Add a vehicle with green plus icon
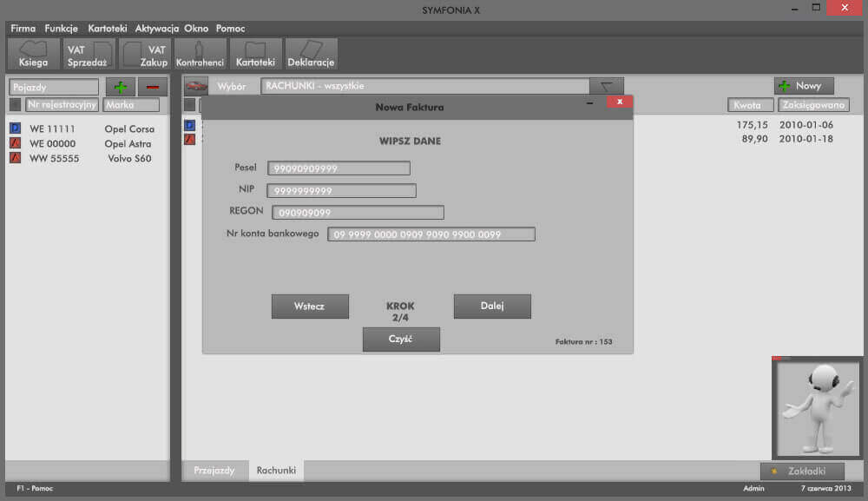The image size is (868, 501). tap(120, 87)
